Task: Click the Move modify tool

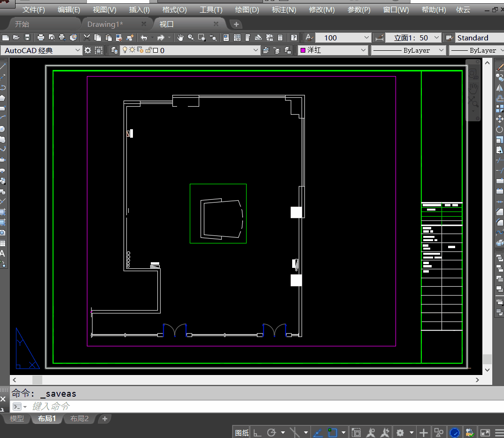Action: pyautogui.click(x=500, y=119)
